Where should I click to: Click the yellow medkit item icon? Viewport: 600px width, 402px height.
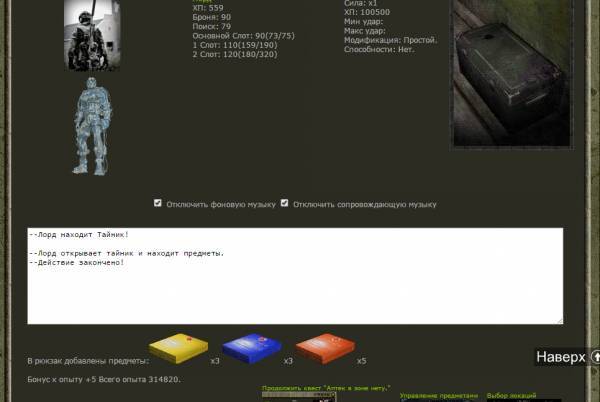click(179, 349)
